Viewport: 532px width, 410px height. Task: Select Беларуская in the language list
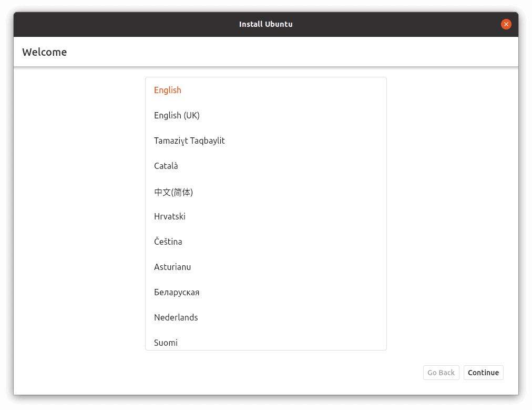coord(177,292)
